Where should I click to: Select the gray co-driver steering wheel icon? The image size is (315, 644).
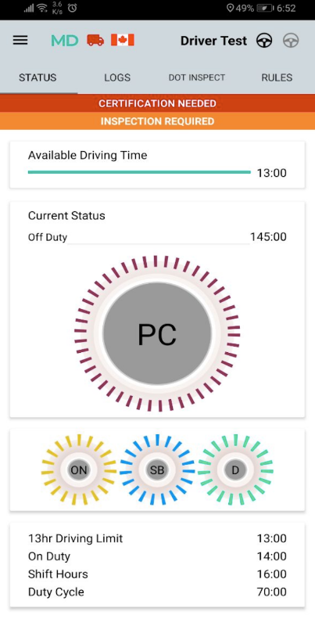click(x=291, y=41)
